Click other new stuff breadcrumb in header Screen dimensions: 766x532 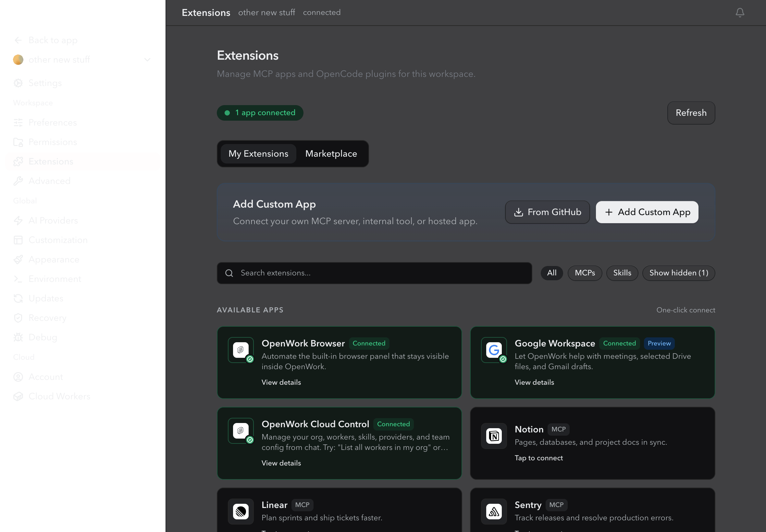coord(266,13)
